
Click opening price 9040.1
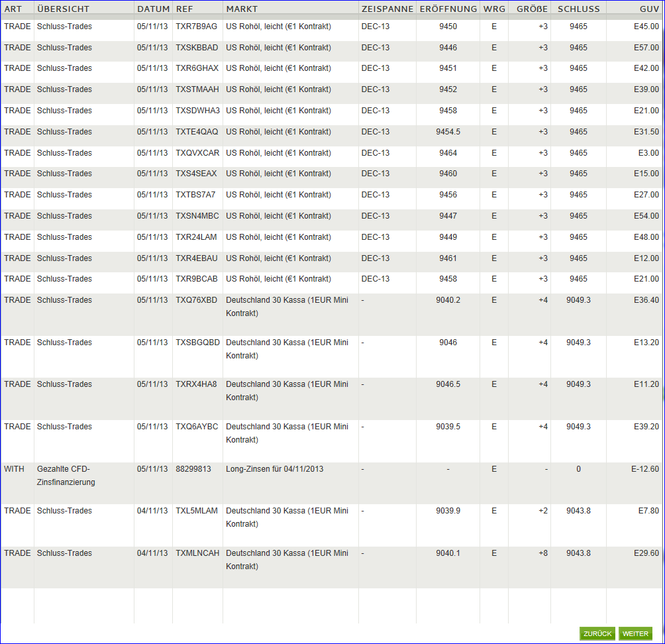tap(448, 553)
